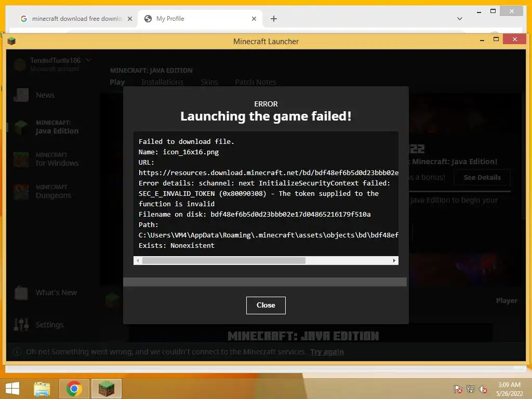Image resolution: width=532 pixels, height=399 pixels.
Task: Click the scrollbar right arrow in error box
Action: (x=394, y=261)
